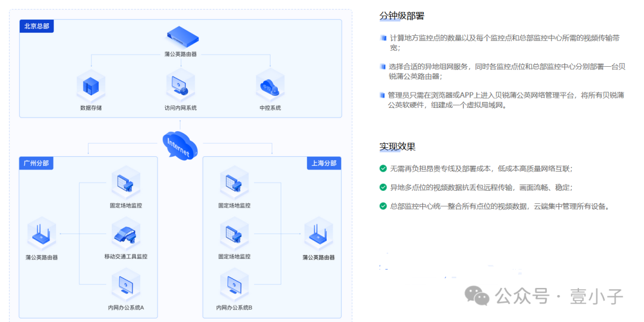Click blue bullet beside 计算地方监控点的数量

coord(383,38)
